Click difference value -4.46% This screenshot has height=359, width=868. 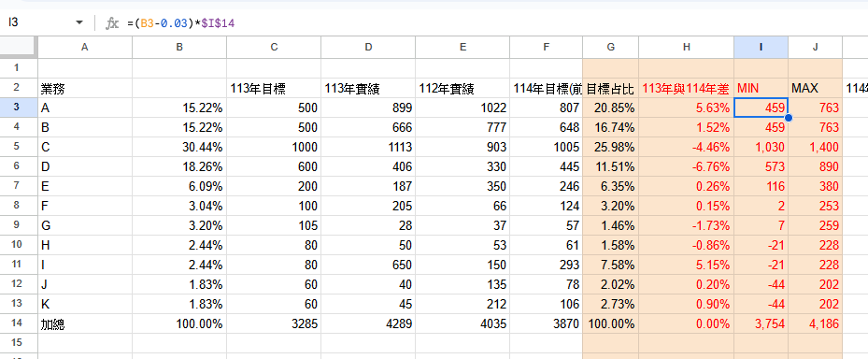point(687,148)
